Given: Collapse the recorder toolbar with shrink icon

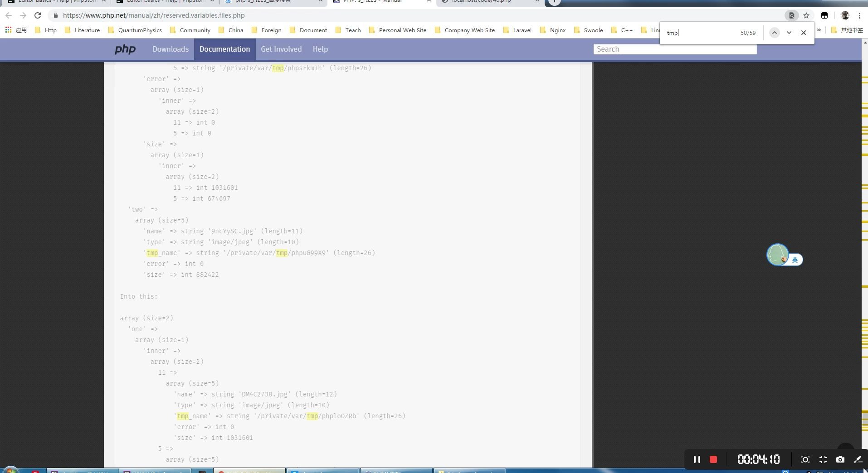Looking at the screenshot, I should [823, 459].
